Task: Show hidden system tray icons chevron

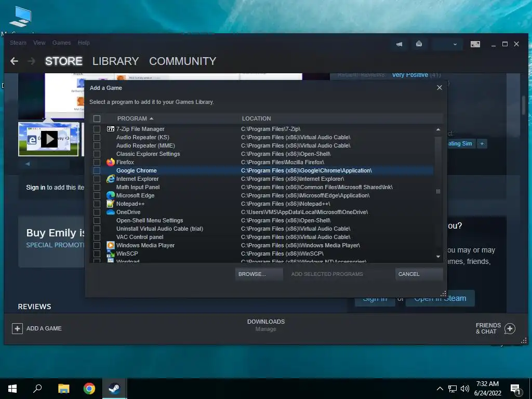Action: [x=440, y=389]
